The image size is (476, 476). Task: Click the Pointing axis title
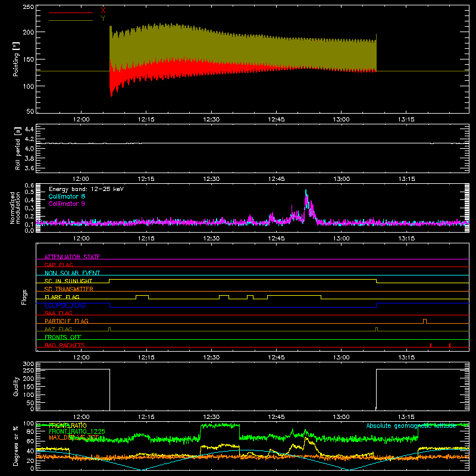pyautogui.click(x=16, y=59)
